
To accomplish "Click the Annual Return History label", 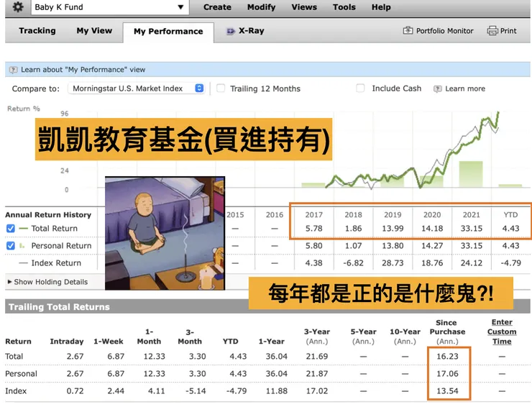I will [48, 215].
